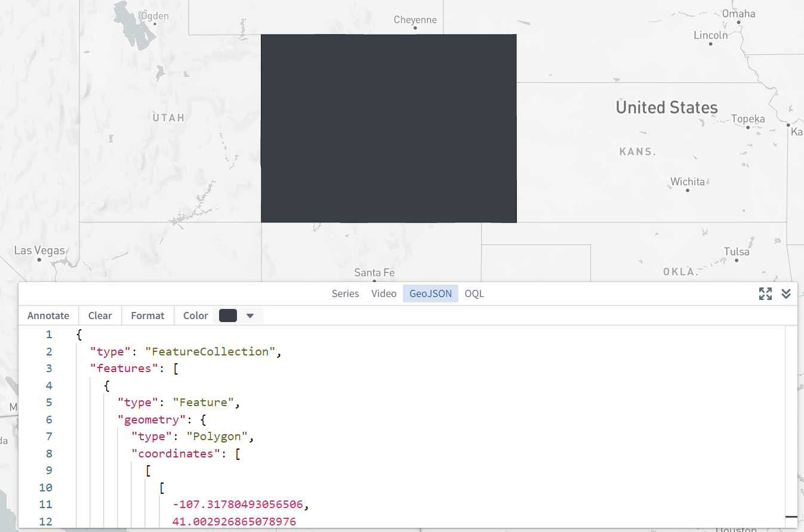
Task: Click line number 1 in gutter
Action: 49,335
